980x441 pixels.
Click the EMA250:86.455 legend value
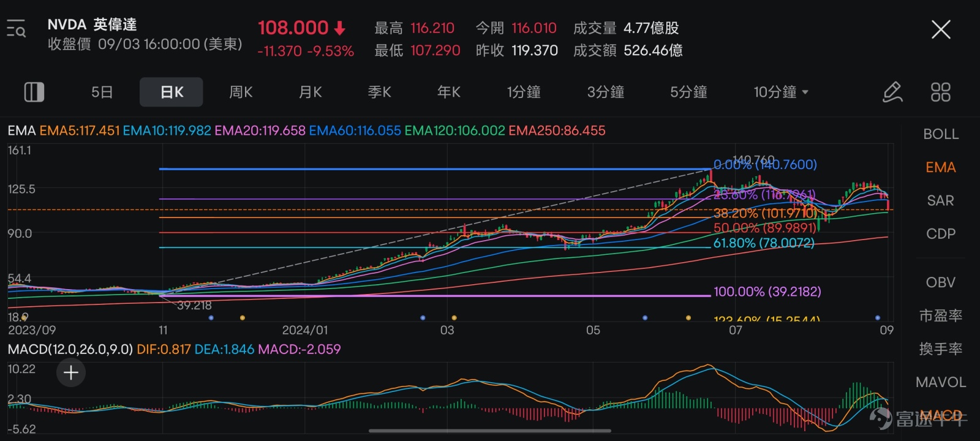pyautogui.click(x=557, y=130)
